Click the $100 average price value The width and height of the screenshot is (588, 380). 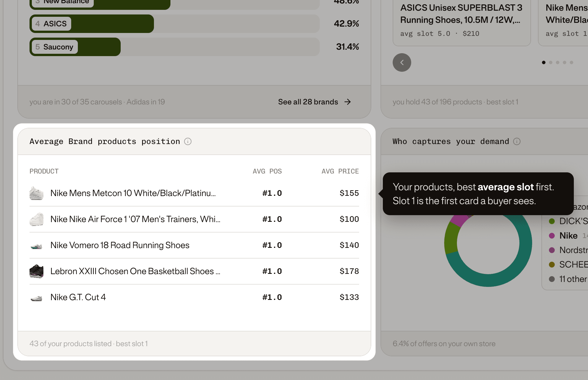(x=349, y=219)
